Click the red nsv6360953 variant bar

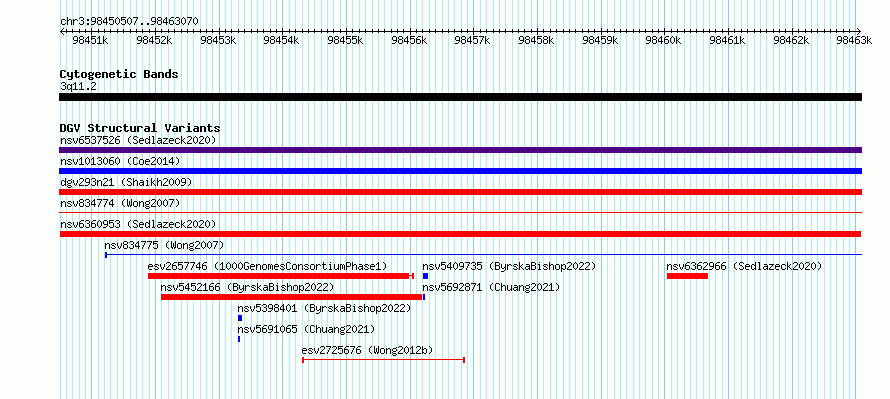coord(460,234)
